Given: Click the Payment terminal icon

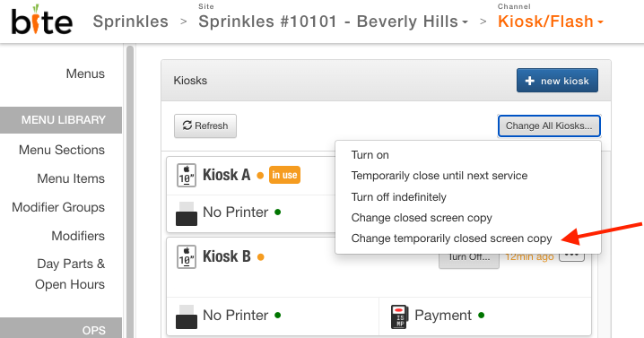Looking at the screenshot, I should 399,316.
